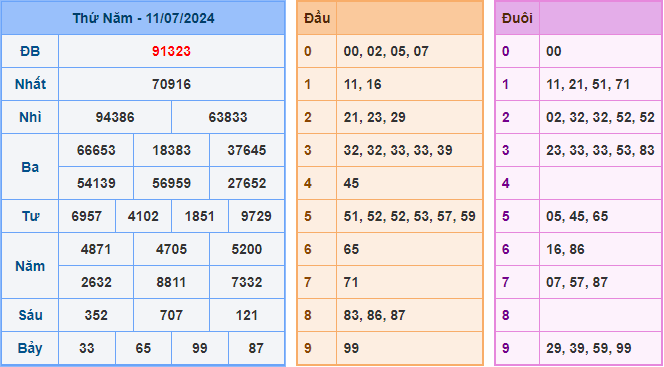Image resolution: width=664 pixels, height=367 pixels.
Task: Click digit 4 label in Đuôi table
Action: pos(506,183)
